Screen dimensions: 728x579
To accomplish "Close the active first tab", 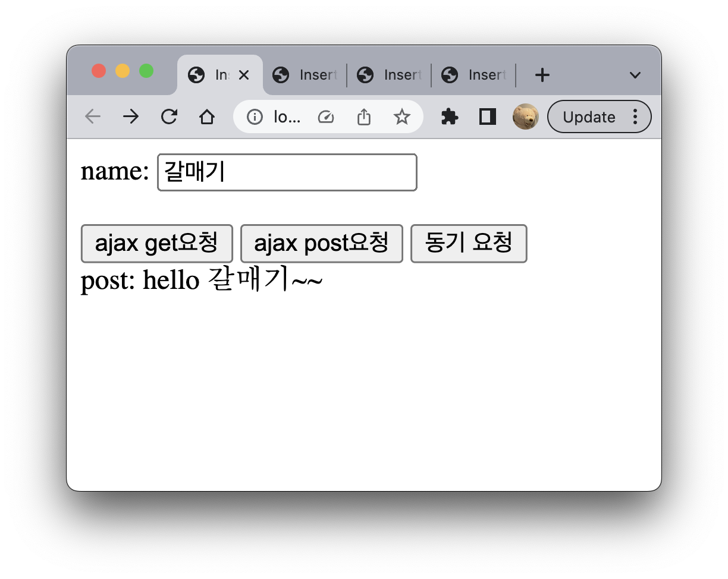I will pos(243,75).
